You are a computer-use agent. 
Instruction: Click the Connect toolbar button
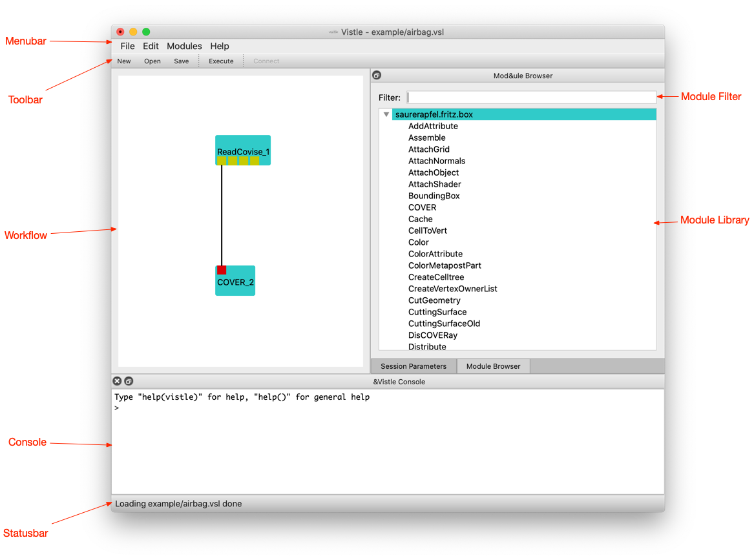click(x=266, y=61)
